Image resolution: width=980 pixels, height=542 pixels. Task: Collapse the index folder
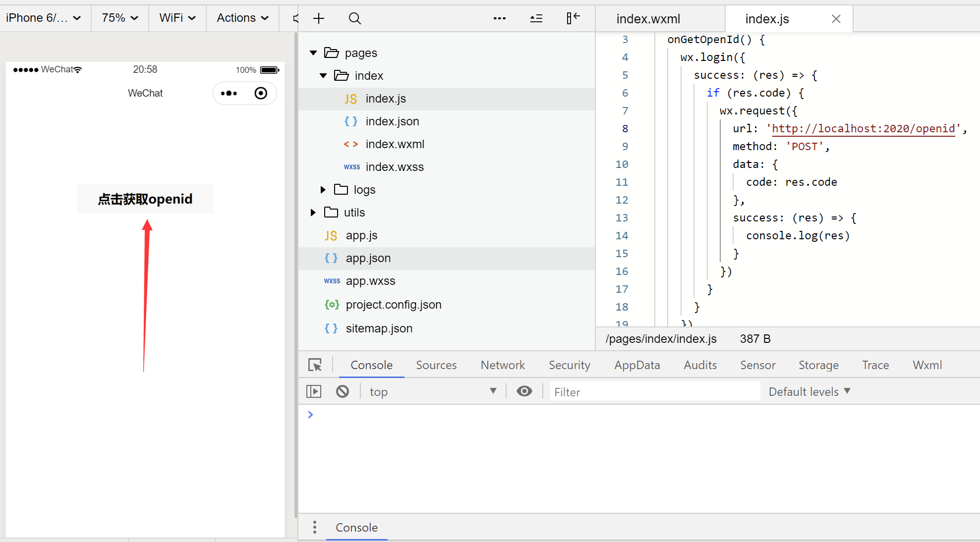pos(323,76)
